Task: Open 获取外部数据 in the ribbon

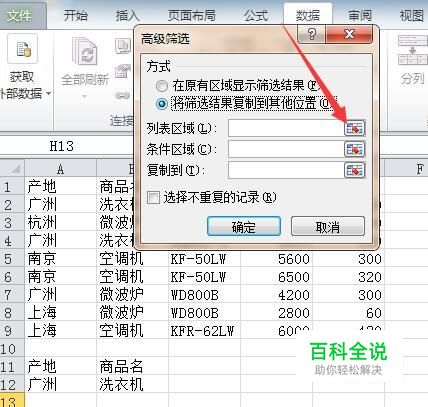Action: pyautogui.click(x=22, y=67)
